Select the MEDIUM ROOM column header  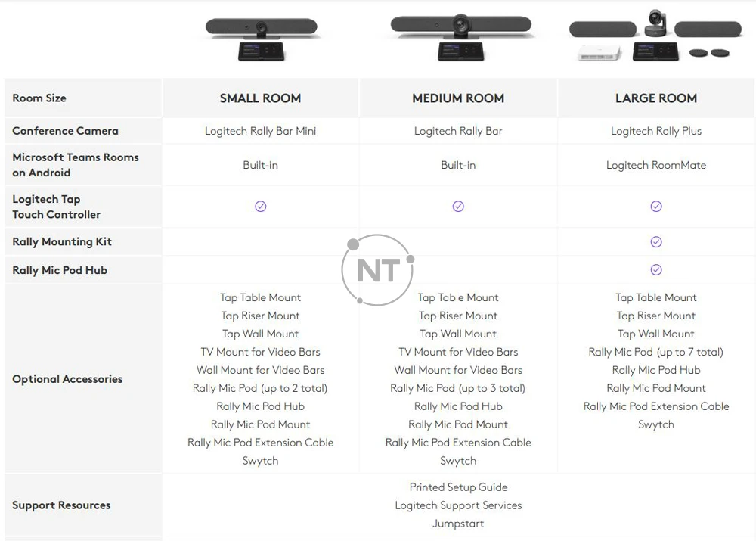(x=458, y=98)
